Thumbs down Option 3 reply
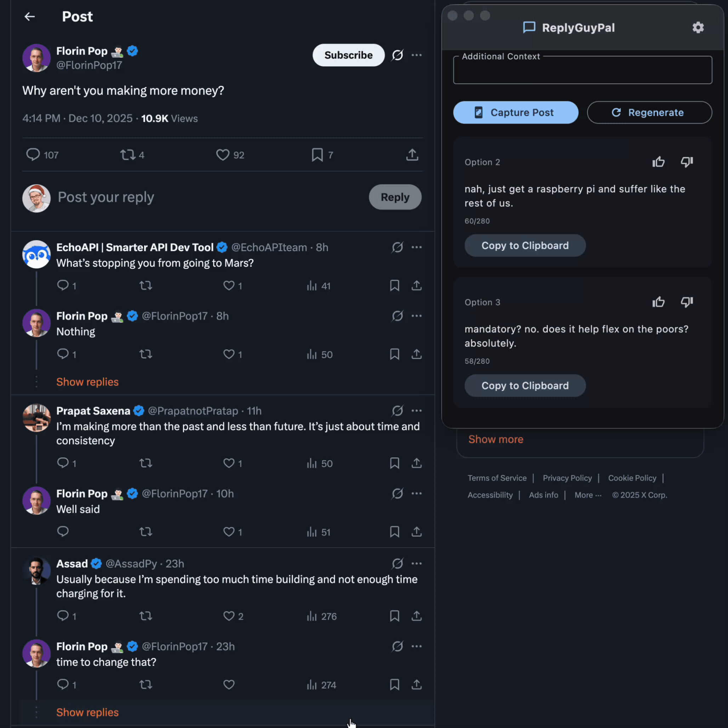Viewport: 728px width, 728px height. (687, 302)
